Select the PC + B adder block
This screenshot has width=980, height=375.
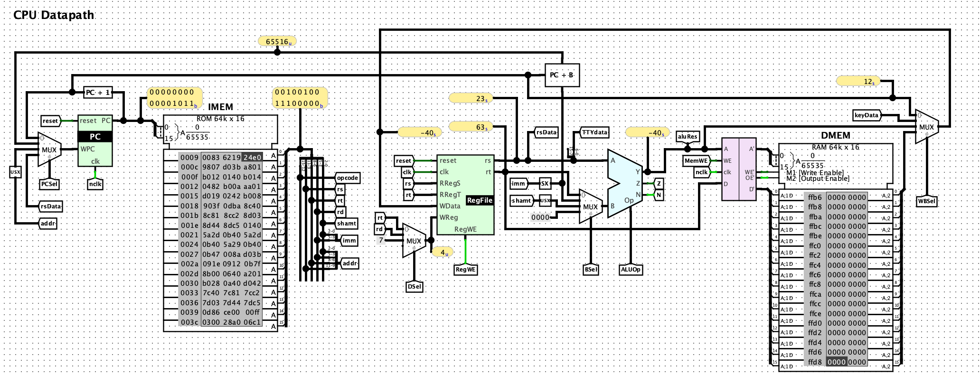pos(562,75)
